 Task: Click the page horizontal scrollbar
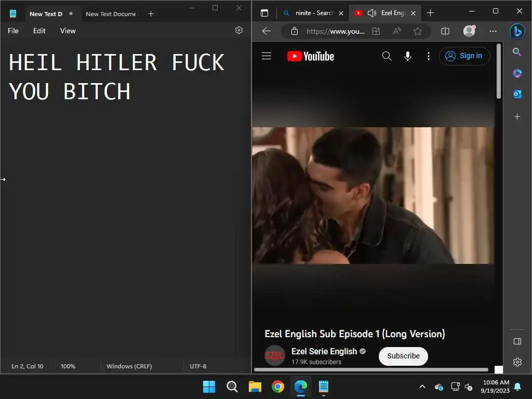click(371, 370)
